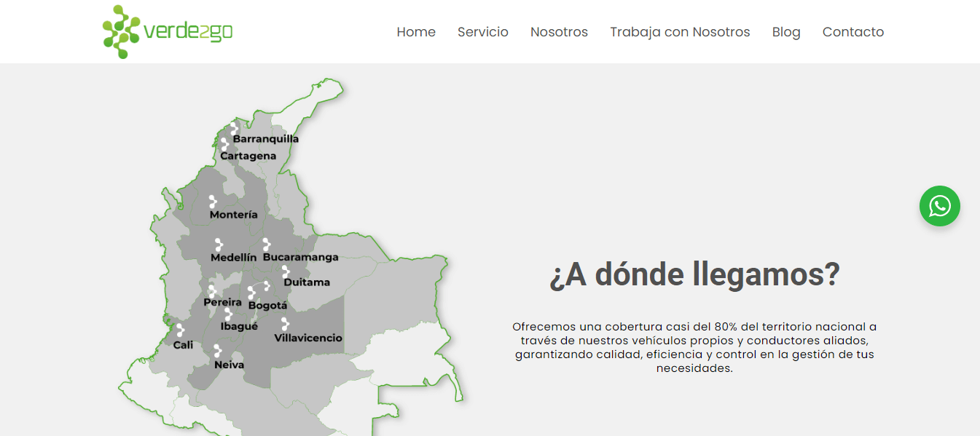Go to the Home page
This screenshot has width=980, height=436.
[x=416, y=32]
